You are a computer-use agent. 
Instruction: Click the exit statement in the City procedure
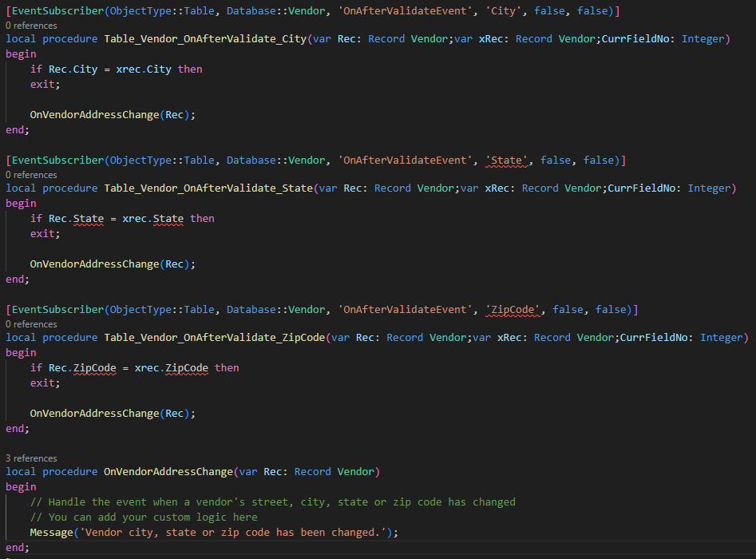coord(45,84)
